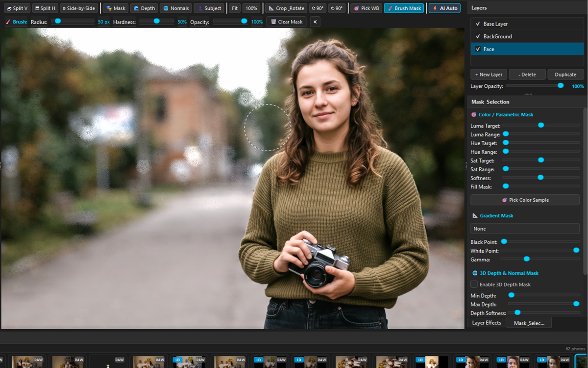Run the AI Auto enhancement
Image resolution: width=588 pixels, height=368 pixels.
444,8
